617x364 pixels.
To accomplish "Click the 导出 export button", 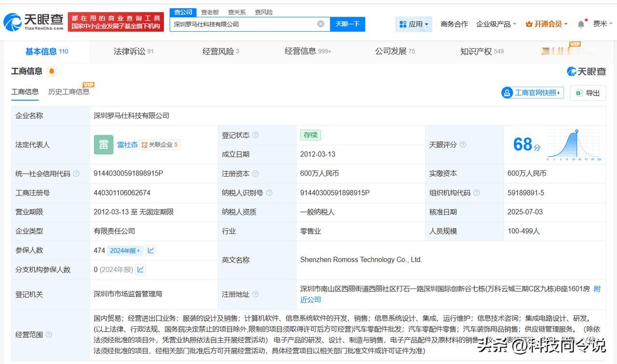I will click(588, 93).
